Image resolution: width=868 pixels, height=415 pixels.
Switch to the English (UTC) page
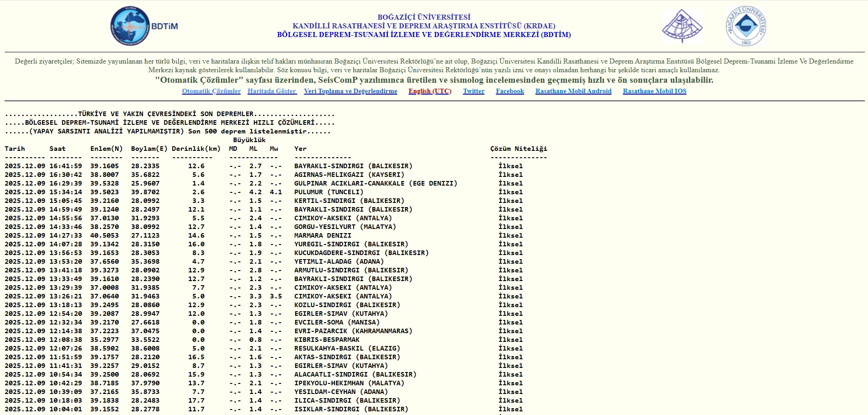pos(429,91)
